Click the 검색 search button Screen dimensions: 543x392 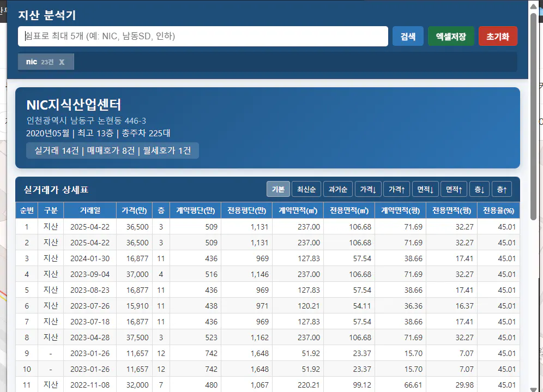[x=408, y=36]
